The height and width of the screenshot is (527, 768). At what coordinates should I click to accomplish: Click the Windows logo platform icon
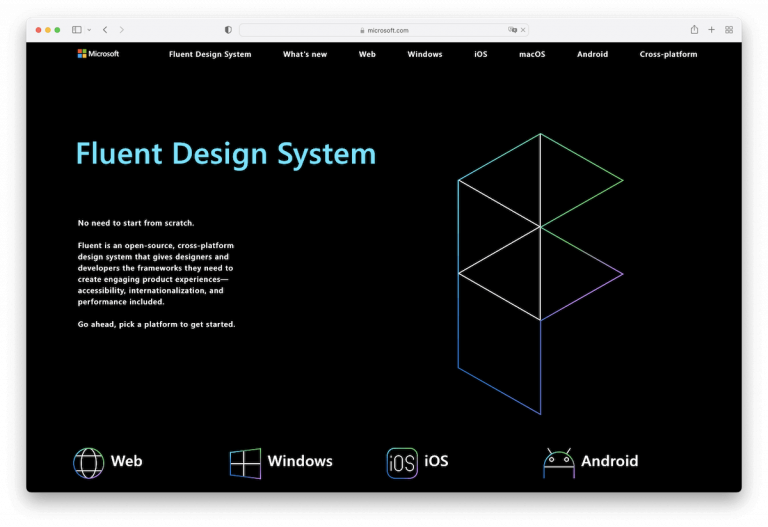pos(245,462)
